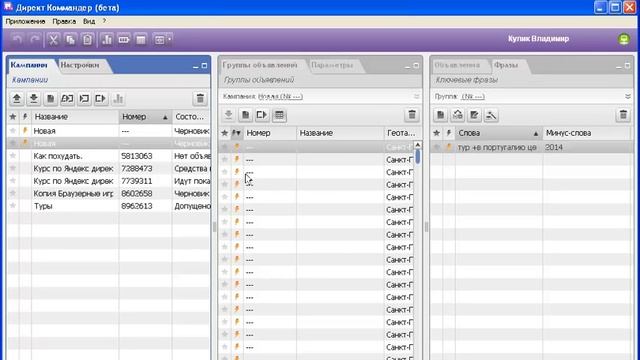The height and width of the screenshot is (360, 640).
Task: Select the minus-word cell 2014
Action: [x=587, y=147]
